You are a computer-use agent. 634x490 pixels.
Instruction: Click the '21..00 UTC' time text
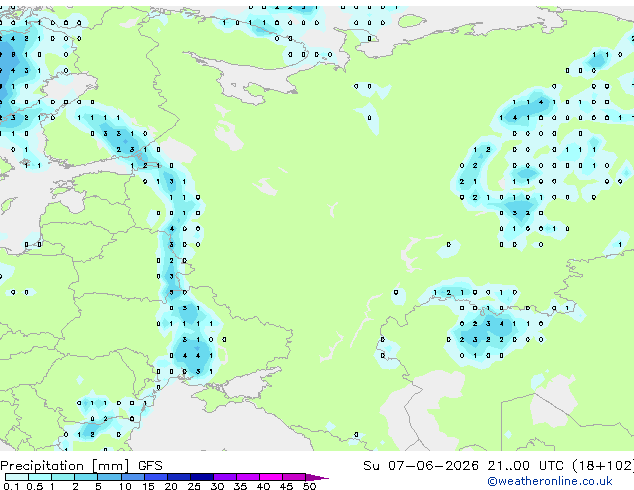click(525, 466)
